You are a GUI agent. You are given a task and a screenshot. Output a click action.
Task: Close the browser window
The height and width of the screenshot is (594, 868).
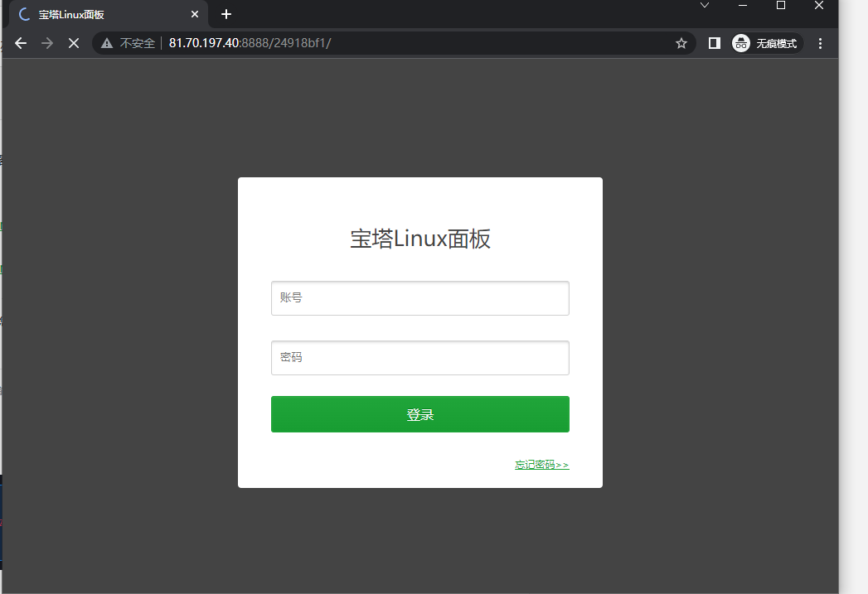819,6
